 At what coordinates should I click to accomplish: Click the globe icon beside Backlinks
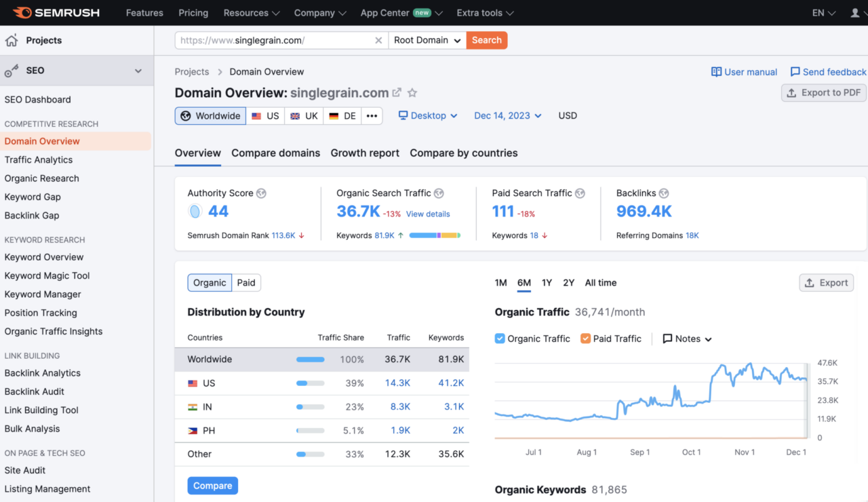click(x=664, y=193)
